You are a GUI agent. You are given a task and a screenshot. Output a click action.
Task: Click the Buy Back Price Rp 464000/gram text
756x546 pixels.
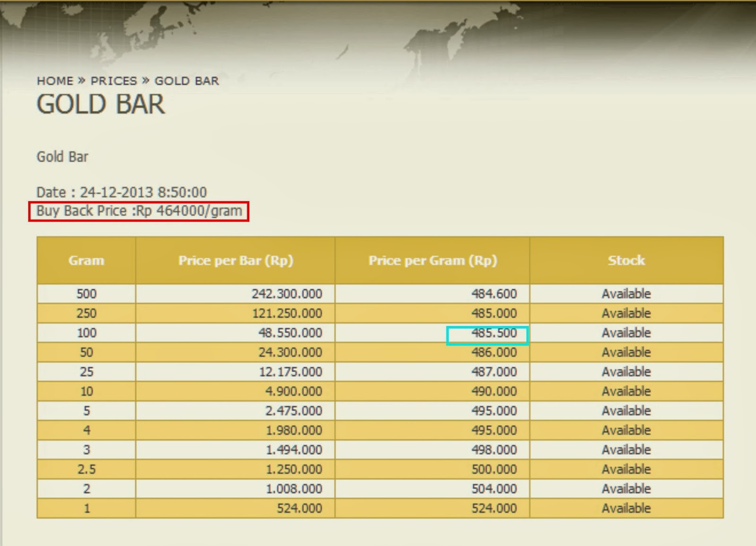pos(139,211)
